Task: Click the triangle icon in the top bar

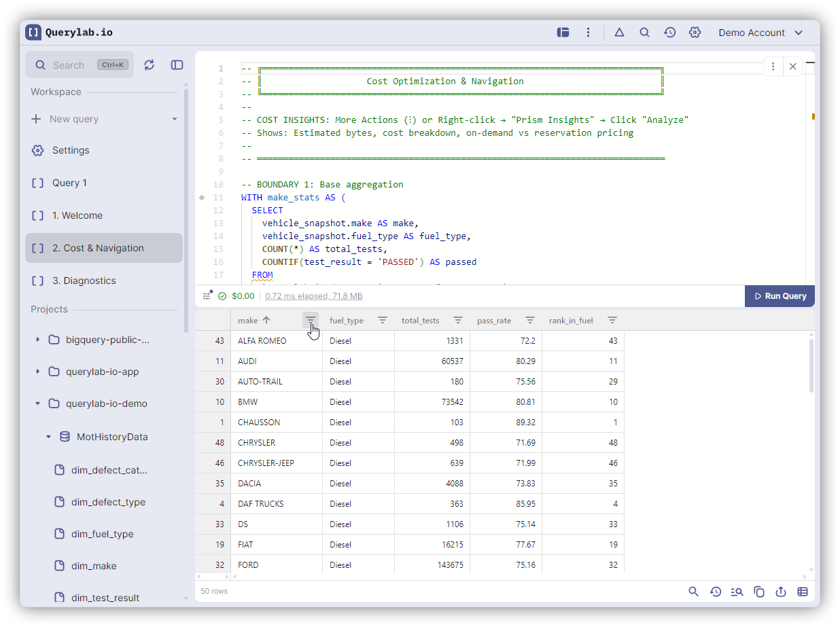Action: (619, 33)
